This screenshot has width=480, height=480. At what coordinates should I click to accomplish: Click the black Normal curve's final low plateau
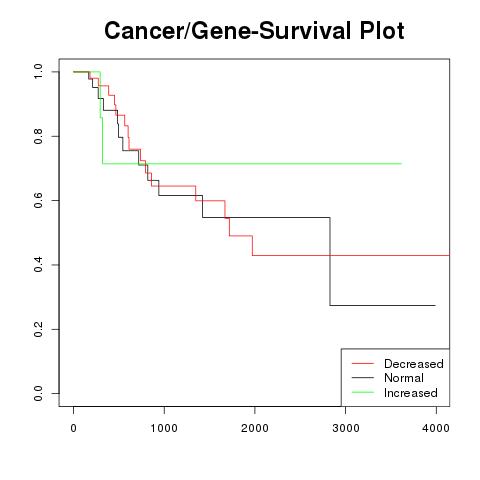[x=383, y=305]
